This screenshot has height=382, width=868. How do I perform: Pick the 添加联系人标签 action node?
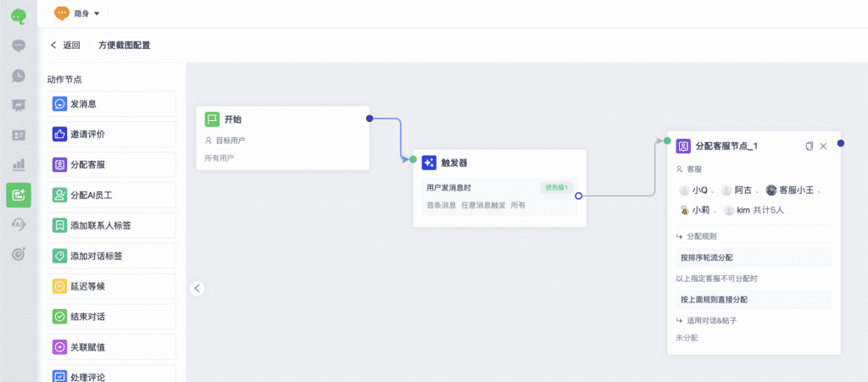[111, 225]
